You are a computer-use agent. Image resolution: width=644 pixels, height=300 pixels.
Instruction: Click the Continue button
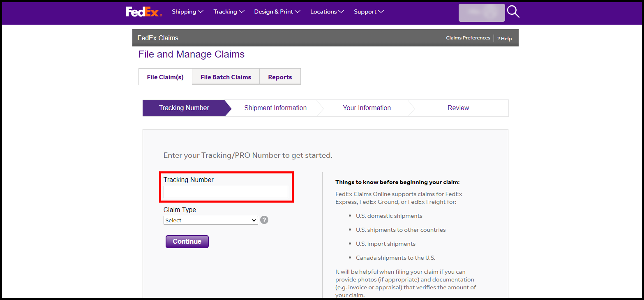pos(187,242)
